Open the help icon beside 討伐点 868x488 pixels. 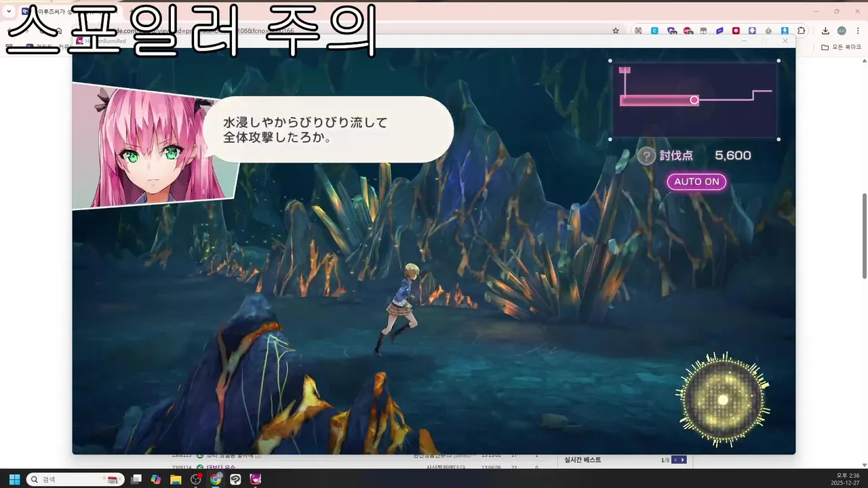pos(647,156)
